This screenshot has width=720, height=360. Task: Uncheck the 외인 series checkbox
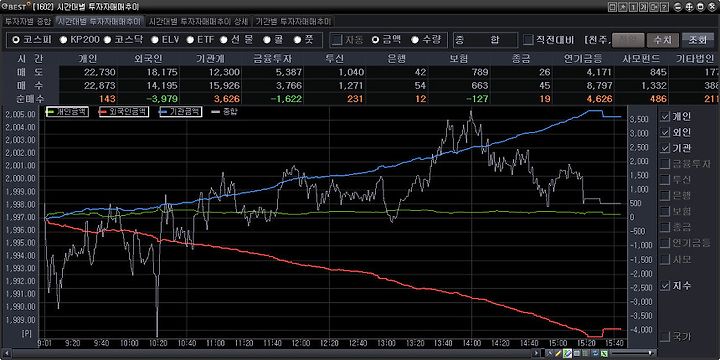pos(664,133)
